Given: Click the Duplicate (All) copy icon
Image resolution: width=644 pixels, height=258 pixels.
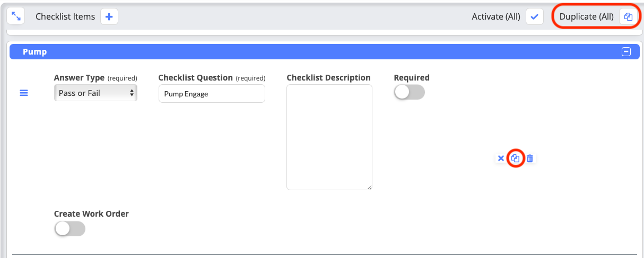Looking at the screenshot, I should click(628, 16).
